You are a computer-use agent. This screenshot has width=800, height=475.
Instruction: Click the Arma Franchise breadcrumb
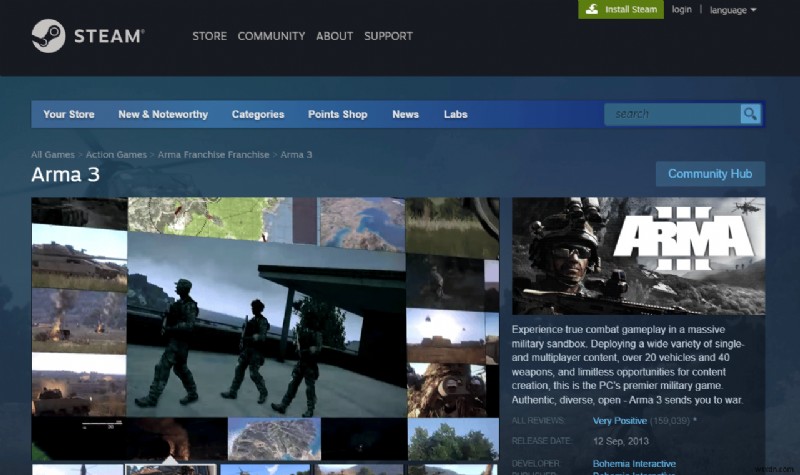point(213,155)
